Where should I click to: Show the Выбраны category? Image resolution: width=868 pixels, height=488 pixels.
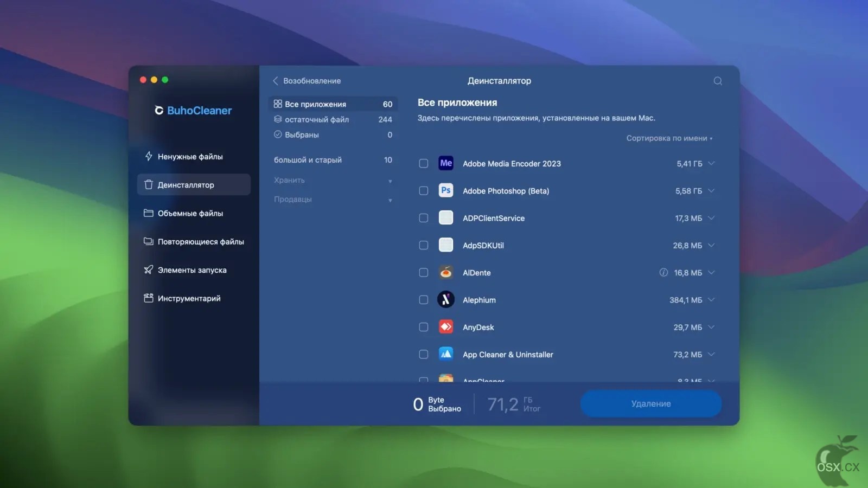tap(333, 134)
